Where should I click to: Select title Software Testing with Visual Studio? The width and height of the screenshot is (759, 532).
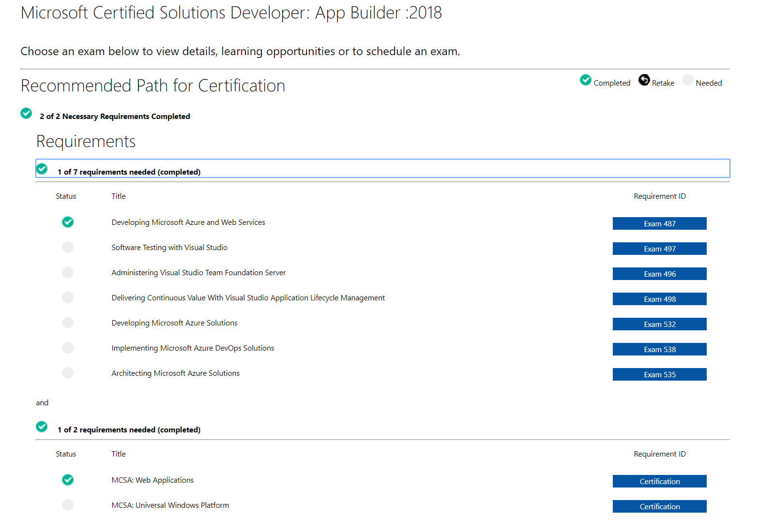169,248
